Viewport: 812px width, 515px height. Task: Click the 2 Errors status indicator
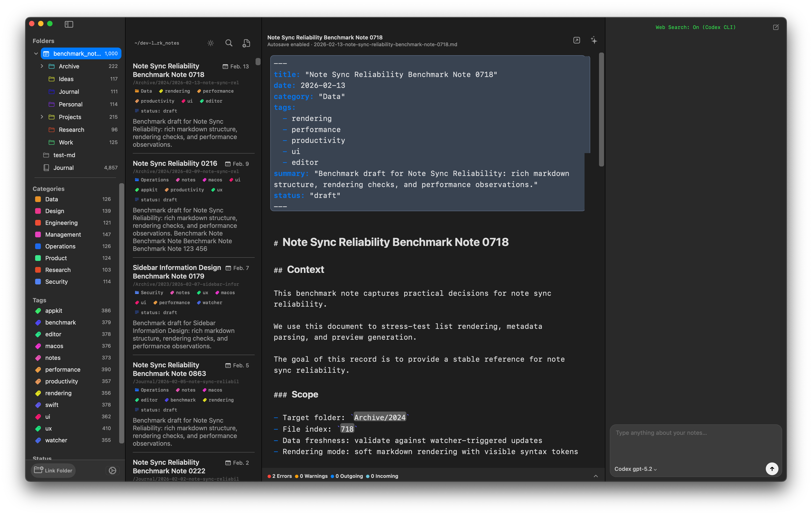(x=280, y=476)
